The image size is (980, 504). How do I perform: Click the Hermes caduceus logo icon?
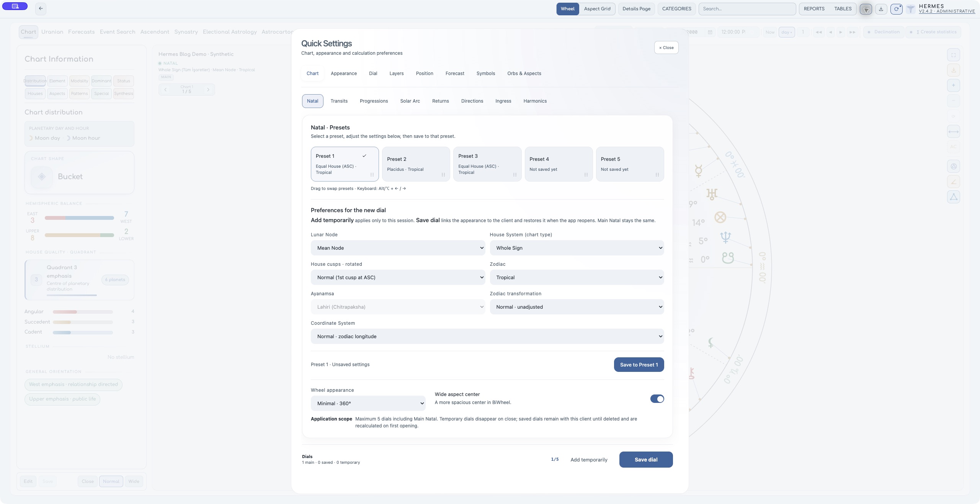pyautogui.click(x=911, y=9)
